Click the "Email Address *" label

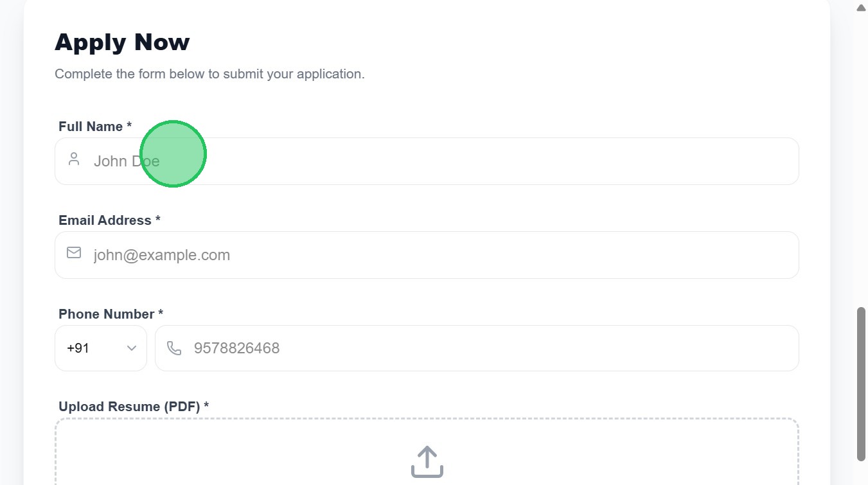click(x=109, y=220)
